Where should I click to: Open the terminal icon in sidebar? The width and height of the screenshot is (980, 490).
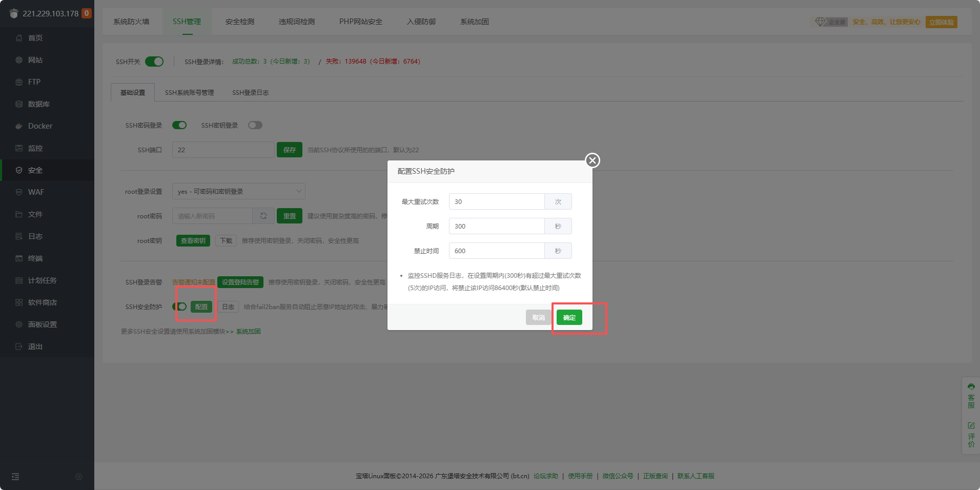pyautogui.click(x=19, y=258)
